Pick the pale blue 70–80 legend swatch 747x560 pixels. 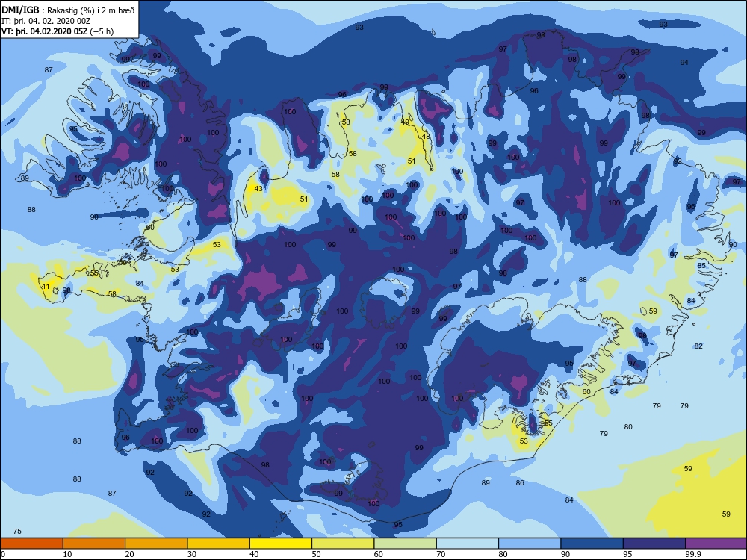pos(468,544)
